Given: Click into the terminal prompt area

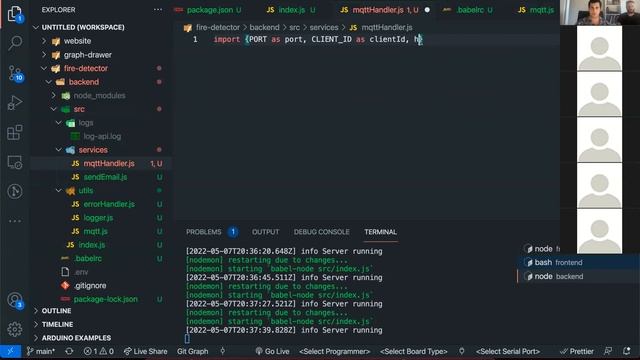Looking at the screenshot, I should tap(187, 339).
